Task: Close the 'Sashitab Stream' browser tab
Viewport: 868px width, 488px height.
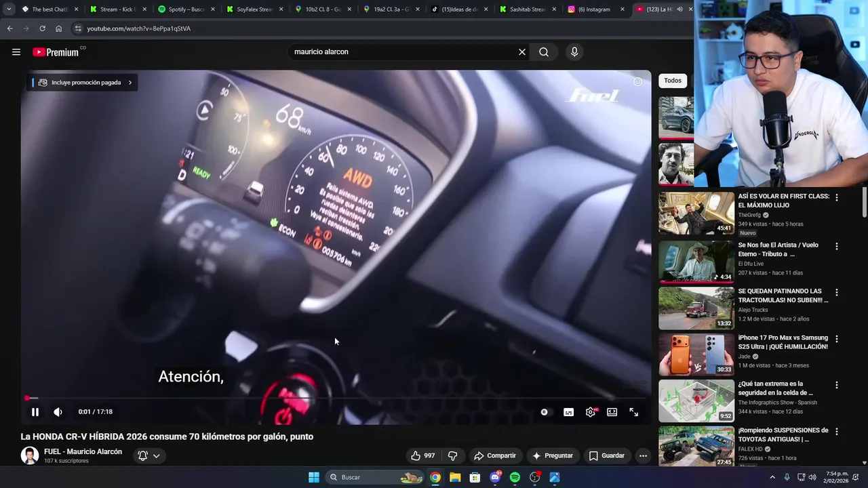Action: (554, 9)
